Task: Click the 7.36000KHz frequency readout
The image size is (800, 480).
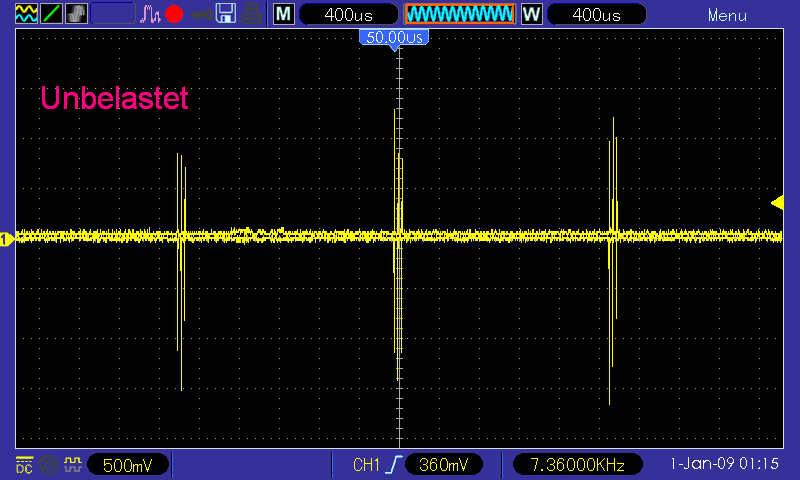Action: (x=577, y=465)
